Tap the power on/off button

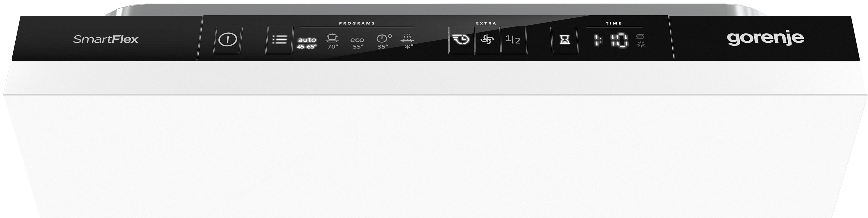228,40
